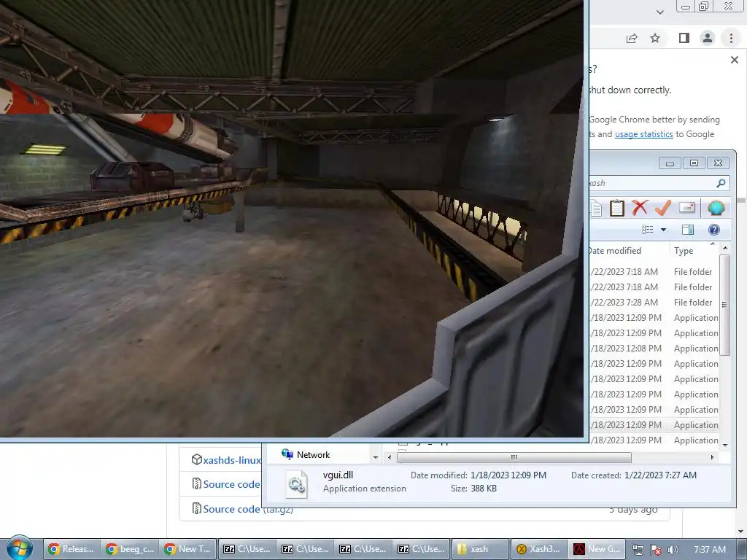Click the envelope E-mail icon in Explorer
Viewport: 747px width, 560px height.
[x=687, y=207]
